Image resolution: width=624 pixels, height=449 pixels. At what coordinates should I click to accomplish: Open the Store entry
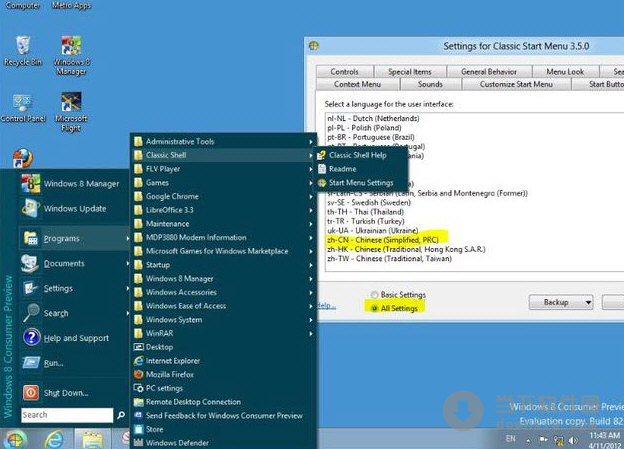point(223,429)
